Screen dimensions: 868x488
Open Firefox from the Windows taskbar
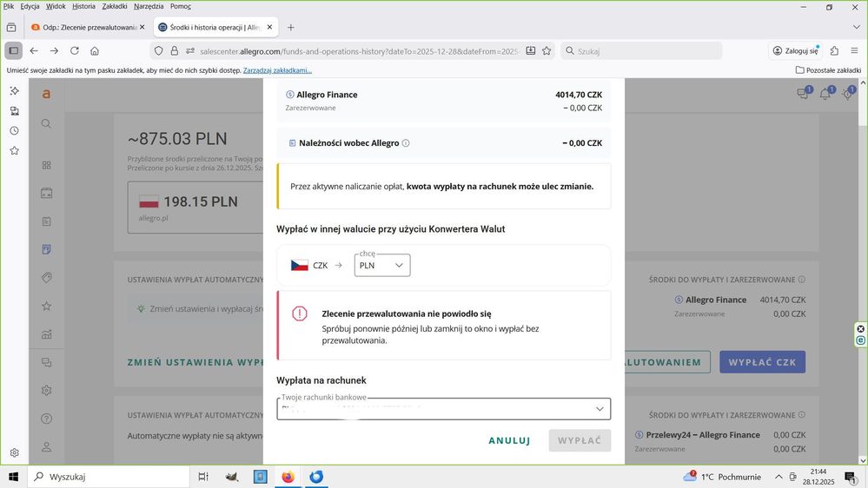pos(288,477)
